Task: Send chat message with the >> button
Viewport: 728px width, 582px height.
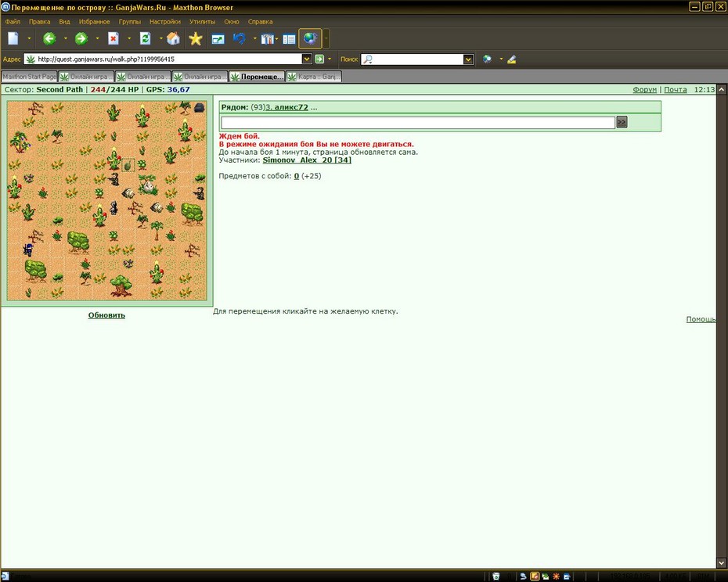Action: [622, 122]
